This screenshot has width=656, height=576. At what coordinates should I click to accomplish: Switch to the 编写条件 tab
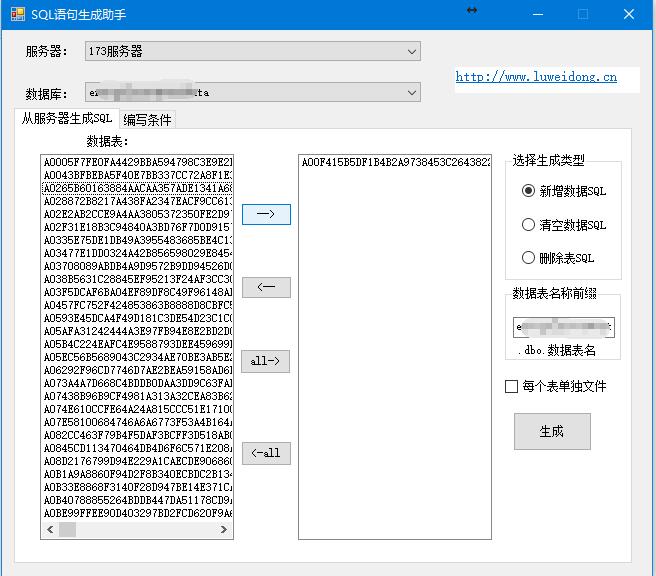[x=147, y=120]
